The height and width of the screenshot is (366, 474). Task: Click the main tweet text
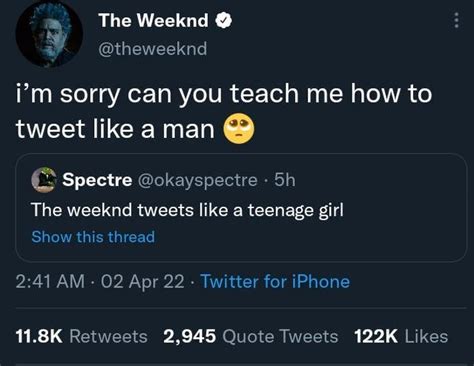[224, 112]
